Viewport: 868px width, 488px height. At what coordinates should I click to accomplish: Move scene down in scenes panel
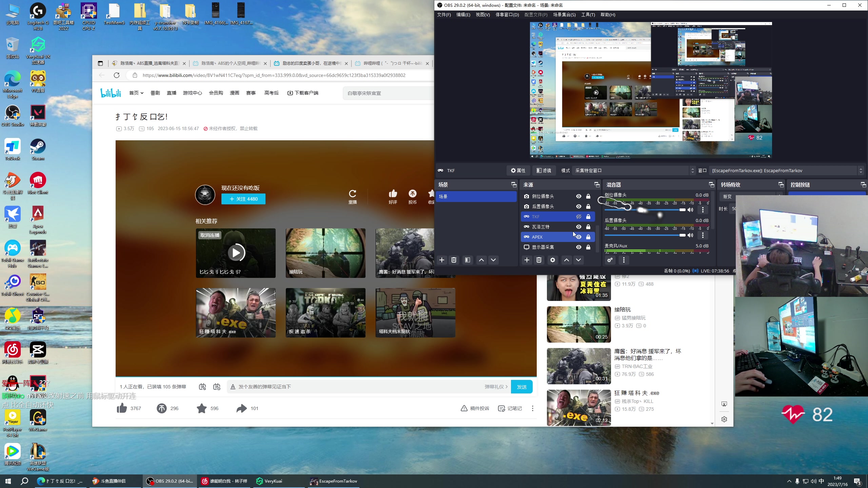coord(493,260)
